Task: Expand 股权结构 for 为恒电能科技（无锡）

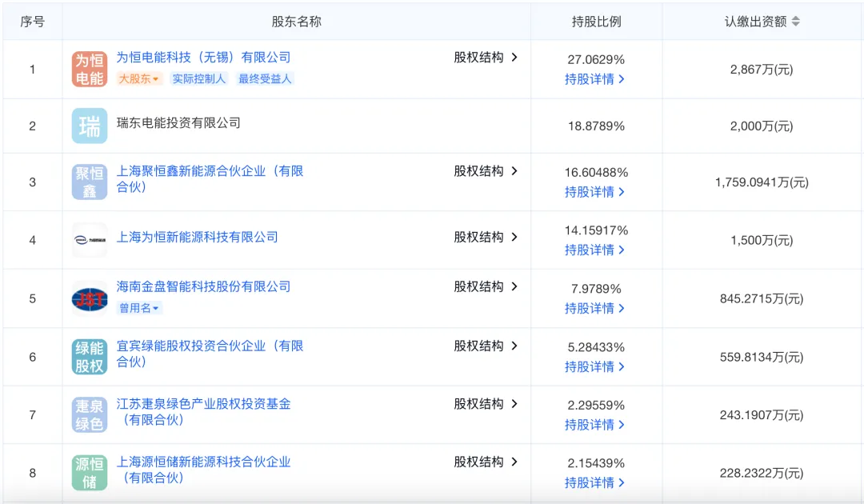Action: tap(486, 58)
